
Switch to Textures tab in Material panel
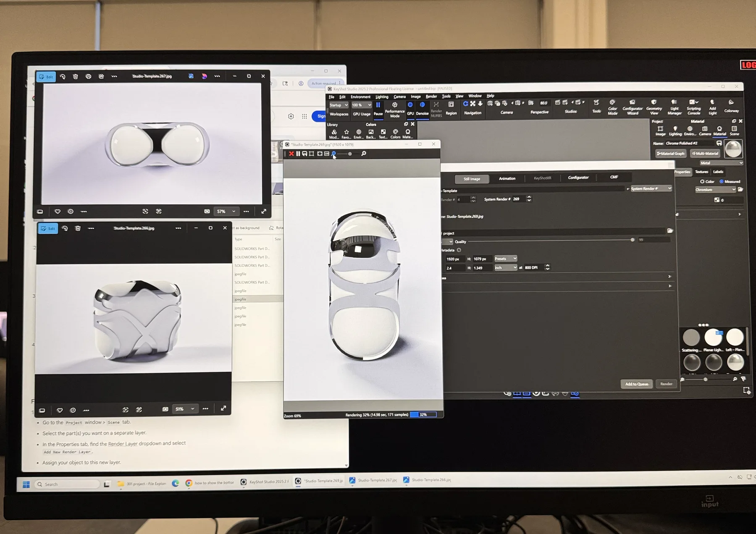[x=701, y=172]
